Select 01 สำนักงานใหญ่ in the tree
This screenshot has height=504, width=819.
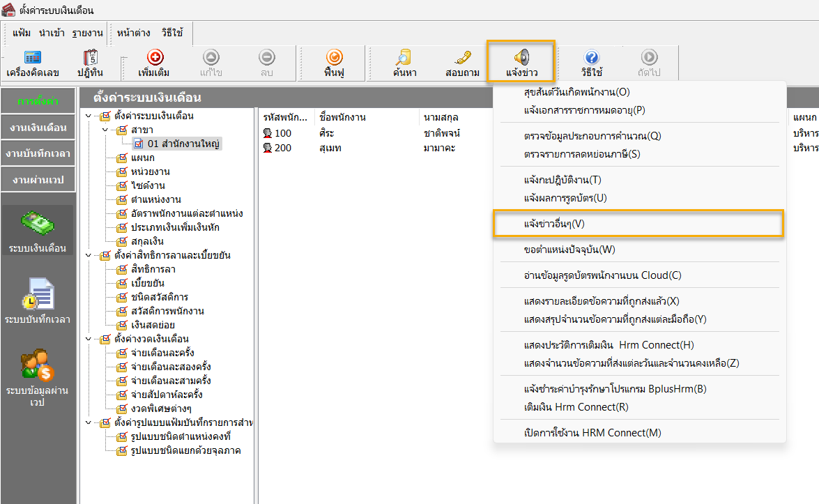(x=183, y=144)
